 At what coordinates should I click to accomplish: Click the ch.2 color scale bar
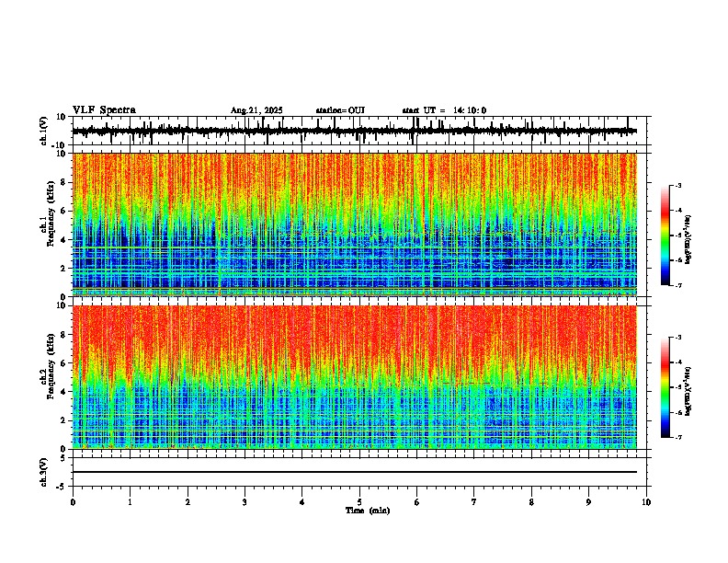(x=665, y=387)
